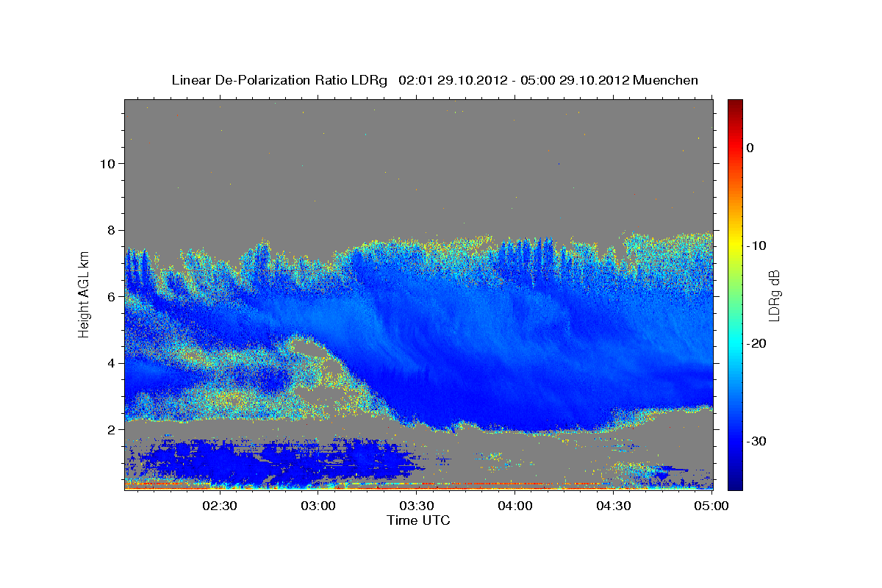This screenshot has height=588, width=882.
Task: Click the colorbar tick label '-30'
Action: (756, 442)
